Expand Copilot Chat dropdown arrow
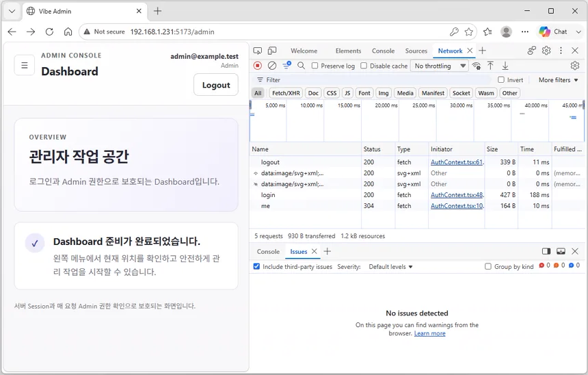This screenshot has width=588, height=375. (578, 32)
